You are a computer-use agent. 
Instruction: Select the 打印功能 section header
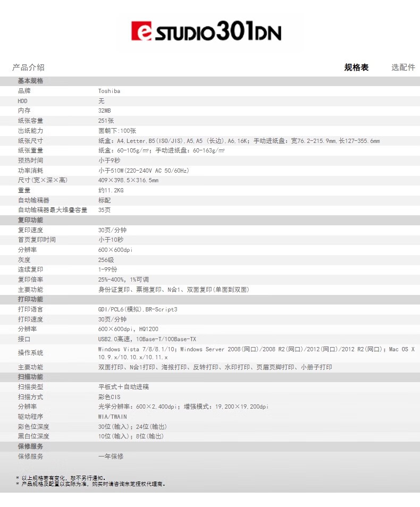30,299
